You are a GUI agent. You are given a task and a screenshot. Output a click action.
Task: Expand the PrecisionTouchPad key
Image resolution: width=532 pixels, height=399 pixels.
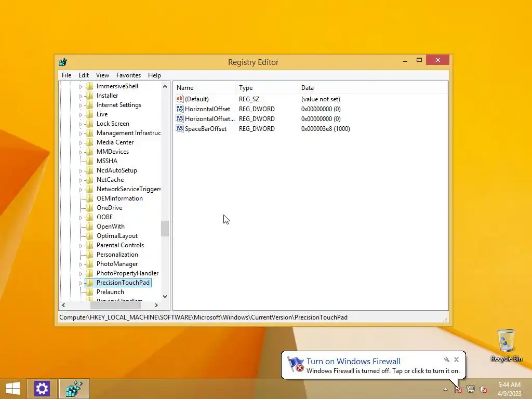(81, 283)
